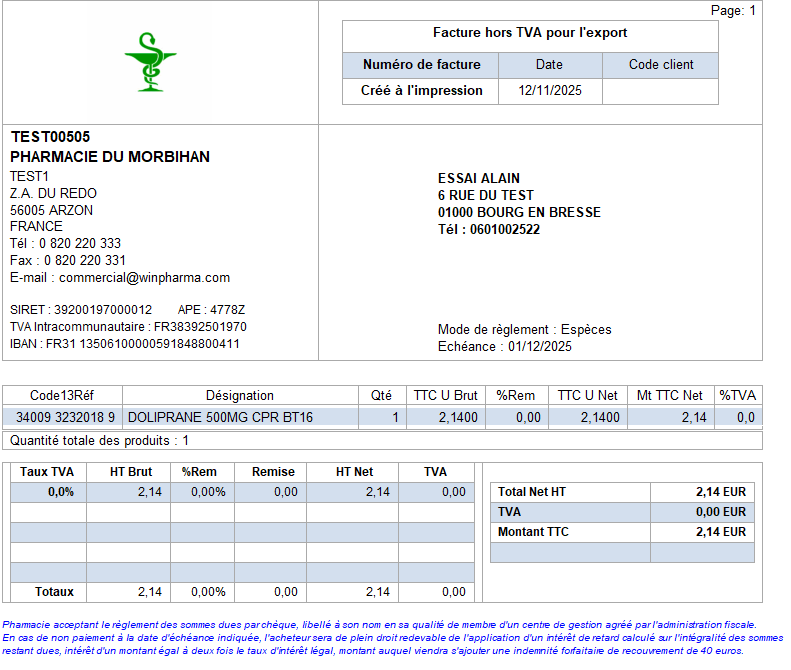The width and height of the screenshot is (791, 670).
Task: Click the IBAN number line
Action: tap(125, 344)
